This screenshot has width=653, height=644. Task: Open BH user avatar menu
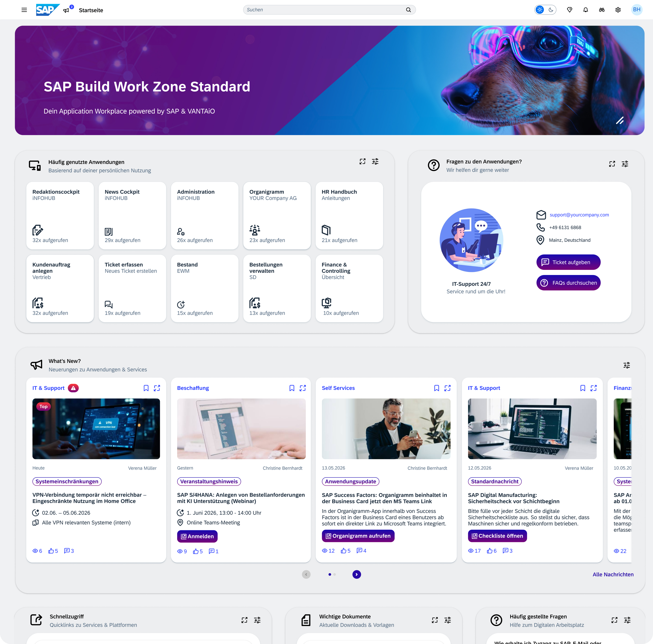[637, 9]
